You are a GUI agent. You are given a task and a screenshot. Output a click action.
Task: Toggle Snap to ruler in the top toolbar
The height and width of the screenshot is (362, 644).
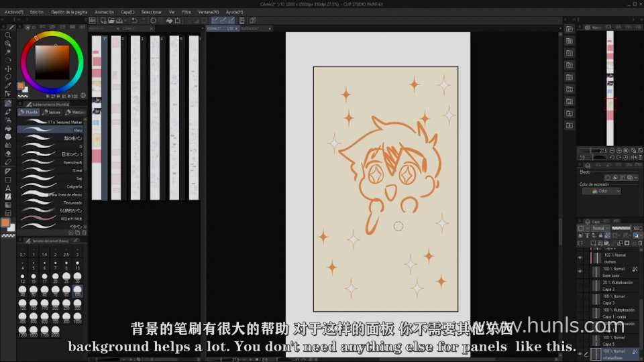pyautogui.click(x=215, y=21)
